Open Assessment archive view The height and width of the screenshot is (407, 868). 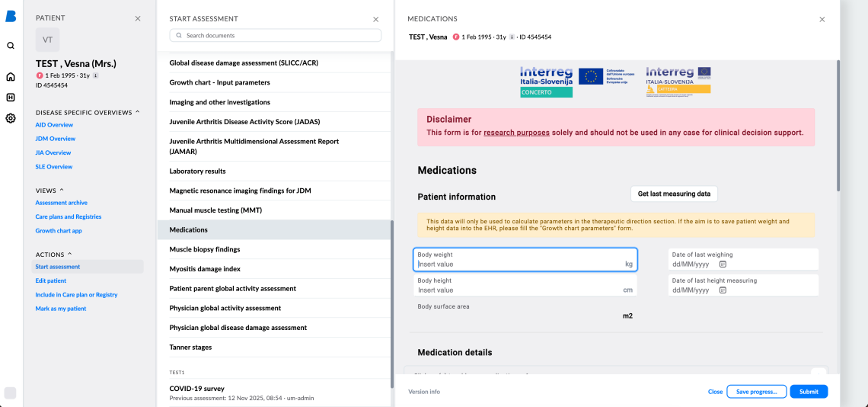click(x=62, y=203)
